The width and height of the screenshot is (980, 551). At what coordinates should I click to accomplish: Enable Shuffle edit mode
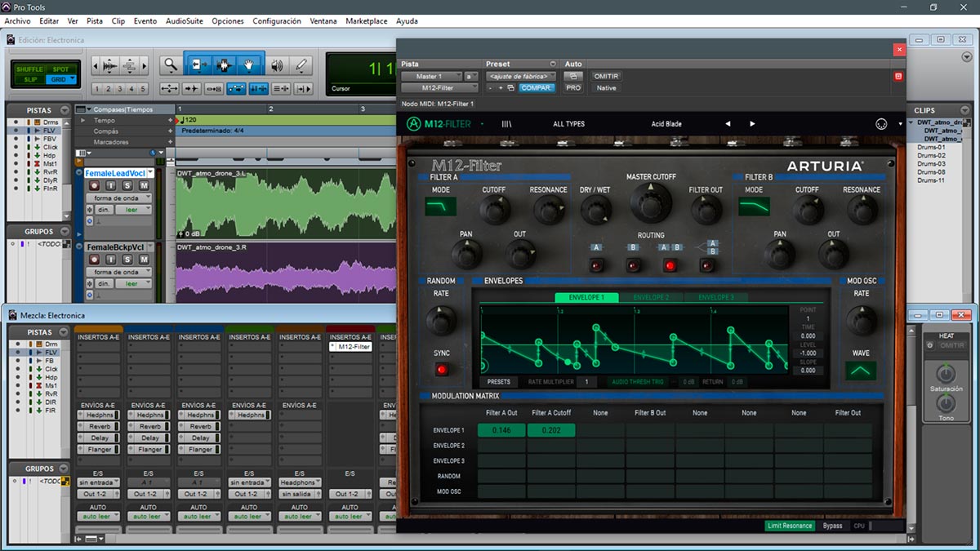[29, 69]
